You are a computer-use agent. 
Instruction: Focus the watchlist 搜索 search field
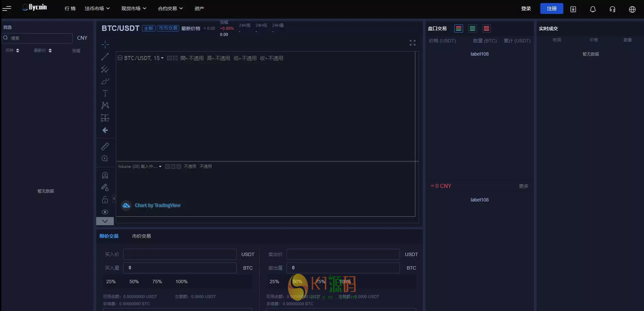pyautogui.click(x=37, y=38)
